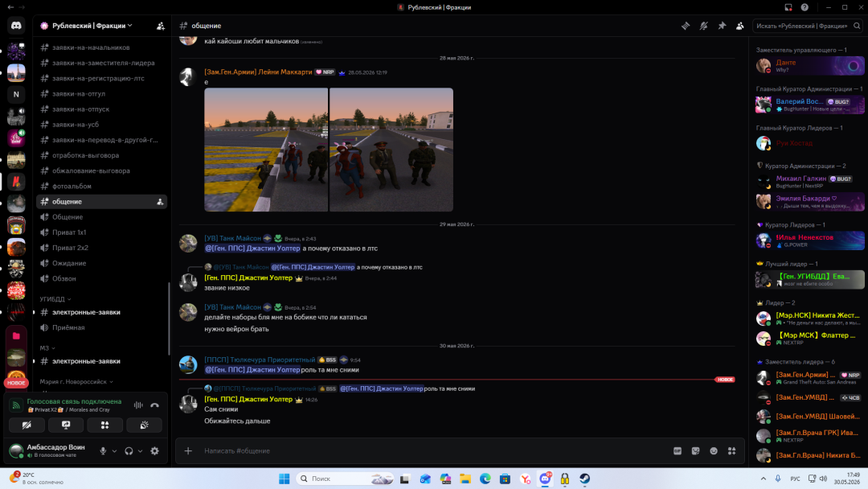Open File Explorer from the taskbar
868x489 pixels.
tap(465, 479)
